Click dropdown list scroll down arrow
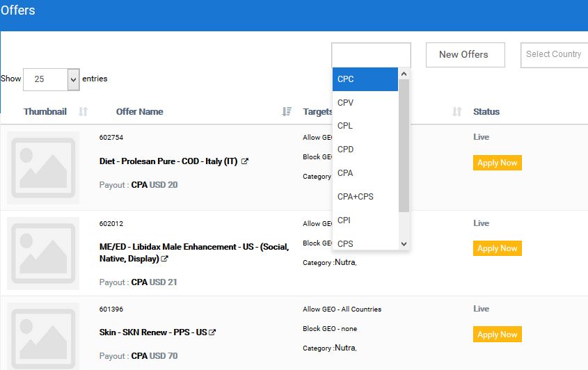The height and width of the screenshot is (370, 588). click(404, 244)
